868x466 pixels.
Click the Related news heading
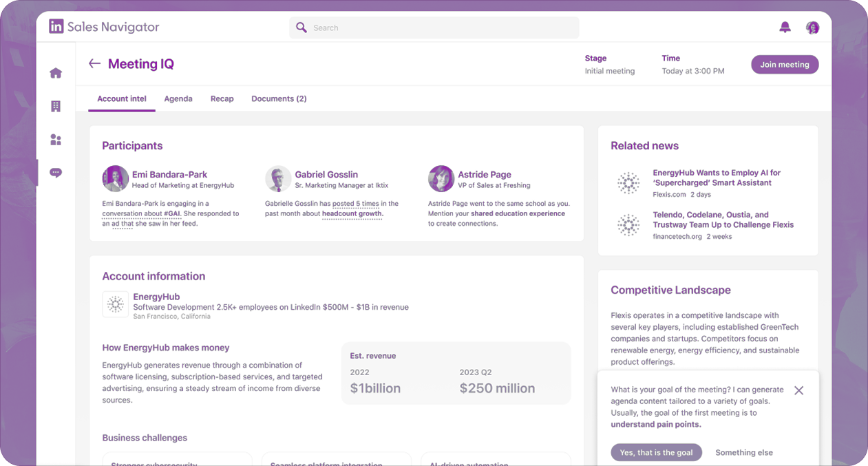644,146
